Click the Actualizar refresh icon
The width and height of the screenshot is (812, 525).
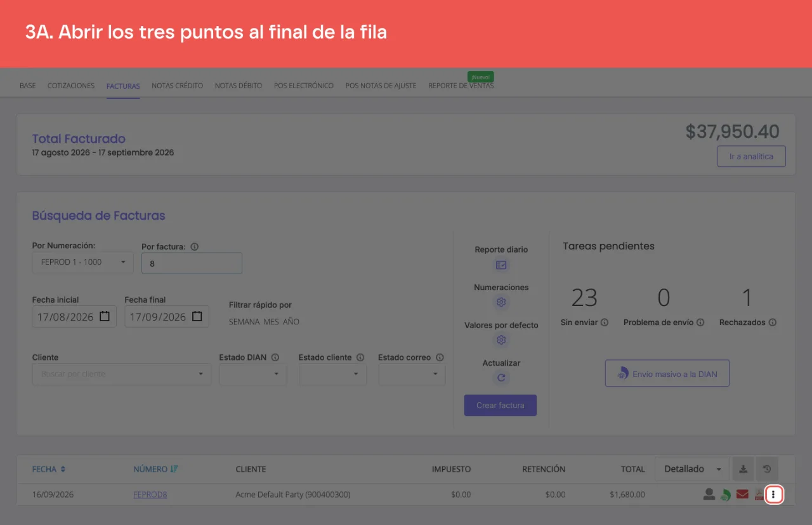[x=501, y=378]
